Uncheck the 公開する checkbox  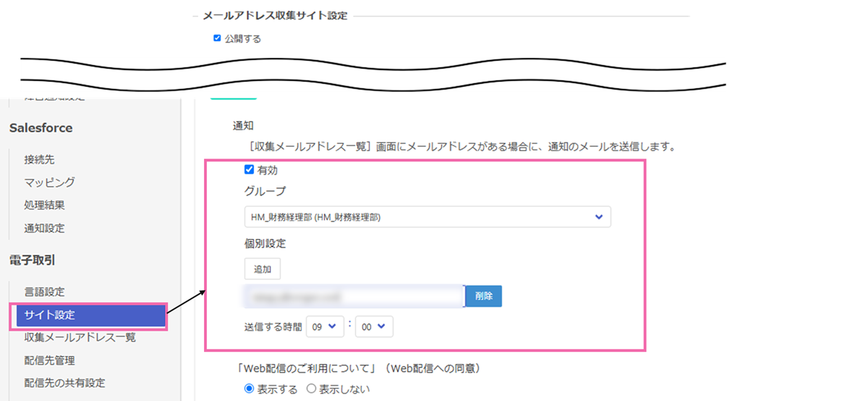[x=217, y=38]
